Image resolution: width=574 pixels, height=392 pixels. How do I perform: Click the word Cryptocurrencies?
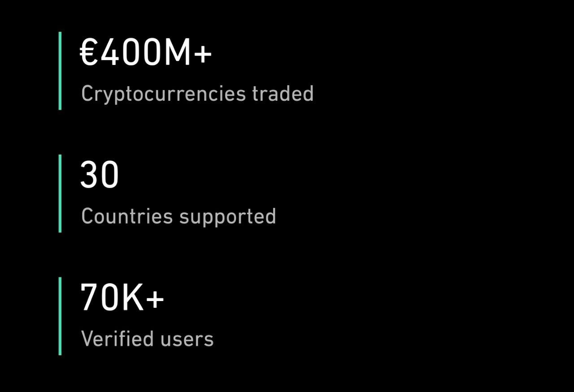(x=163, y=94)
